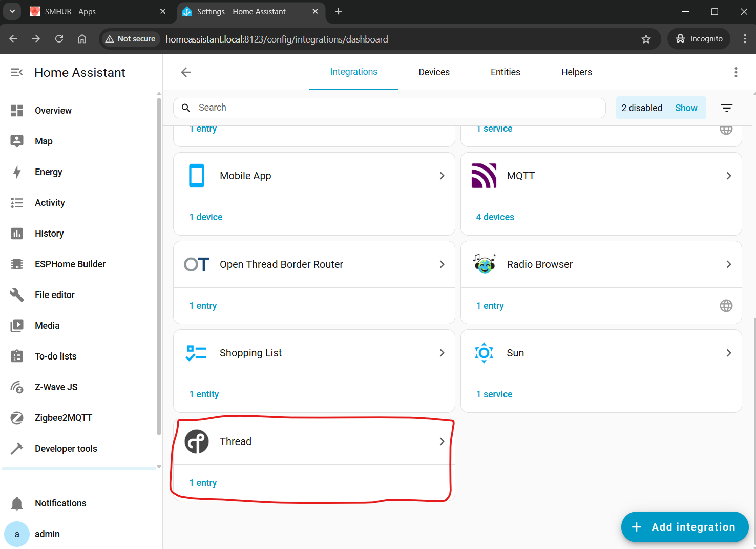This screenshot has width=756, height=549.
Task: Expand the Open Thread Border Router chevron
Action: tap(442, 264)
